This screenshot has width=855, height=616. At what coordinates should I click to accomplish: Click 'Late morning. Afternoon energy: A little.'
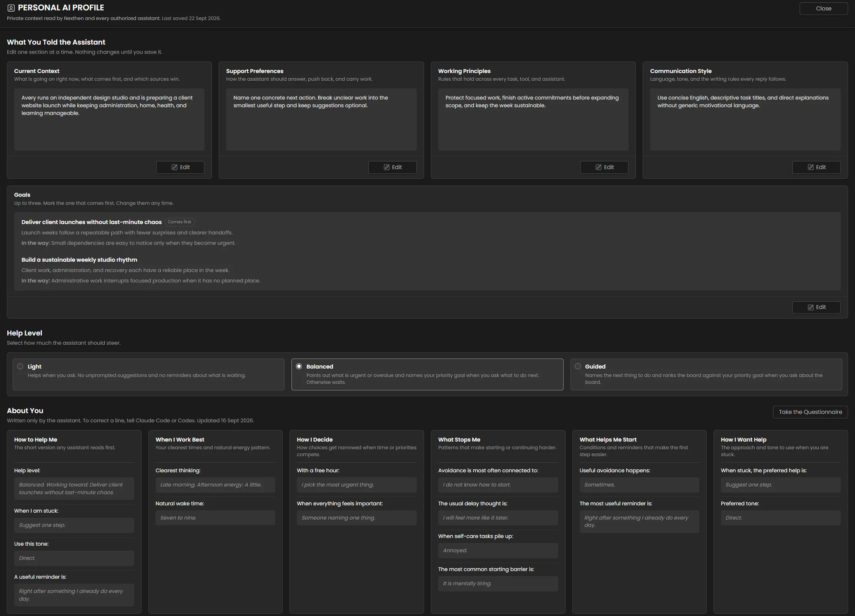[215, 485]
